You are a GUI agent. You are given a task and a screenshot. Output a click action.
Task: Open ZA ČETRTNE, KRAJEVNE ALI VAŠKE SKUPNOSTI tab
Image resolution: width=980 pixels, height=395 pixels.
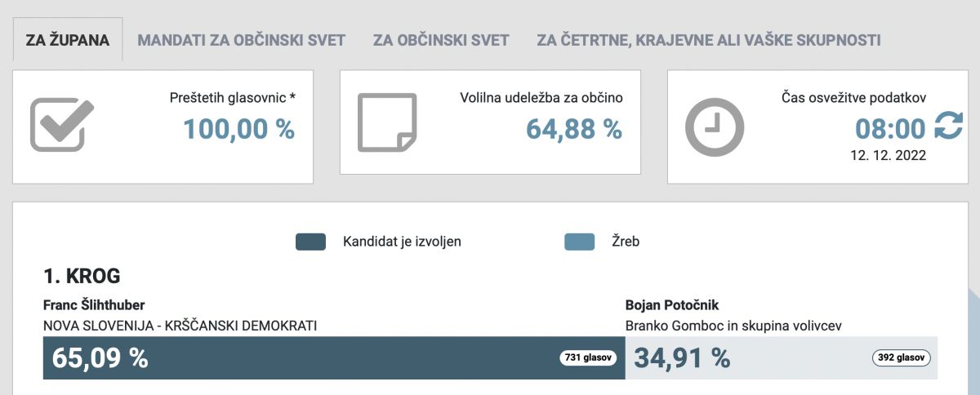pyautogui.click(x=709, y=40)
